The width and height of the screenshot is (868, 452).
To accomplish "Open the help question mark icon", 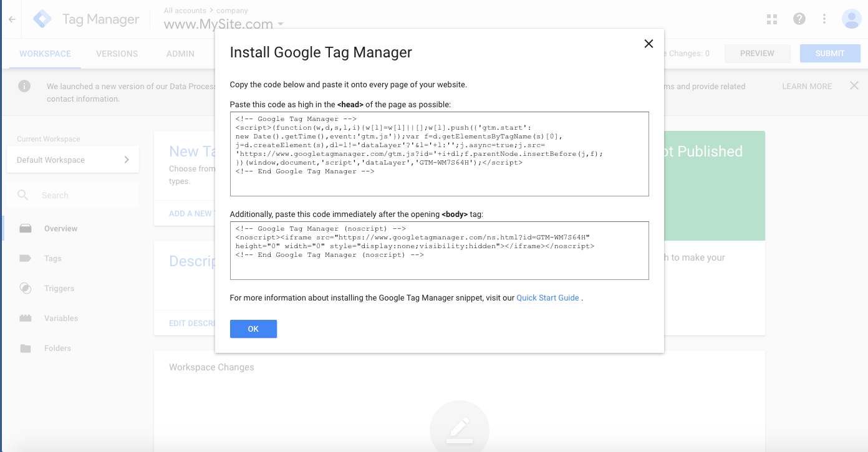I will coord(799,19).
